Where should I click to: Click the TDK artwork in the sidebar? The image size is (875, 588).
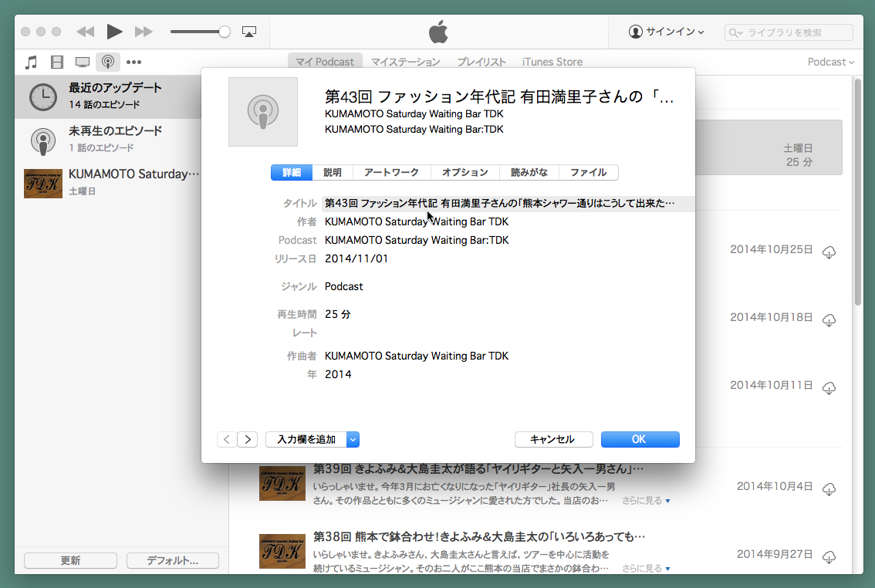tap(43, 184)
